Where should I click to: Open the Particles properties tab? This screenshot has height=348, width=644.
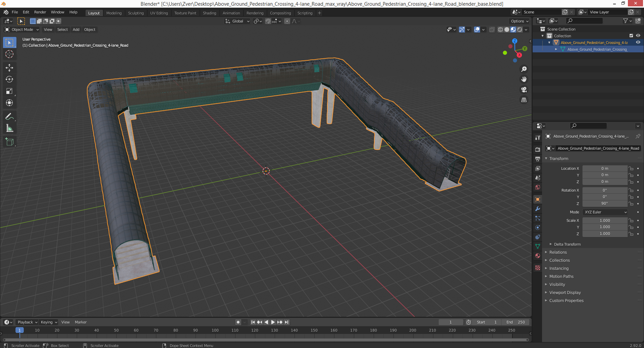click(x=538, y=218)
